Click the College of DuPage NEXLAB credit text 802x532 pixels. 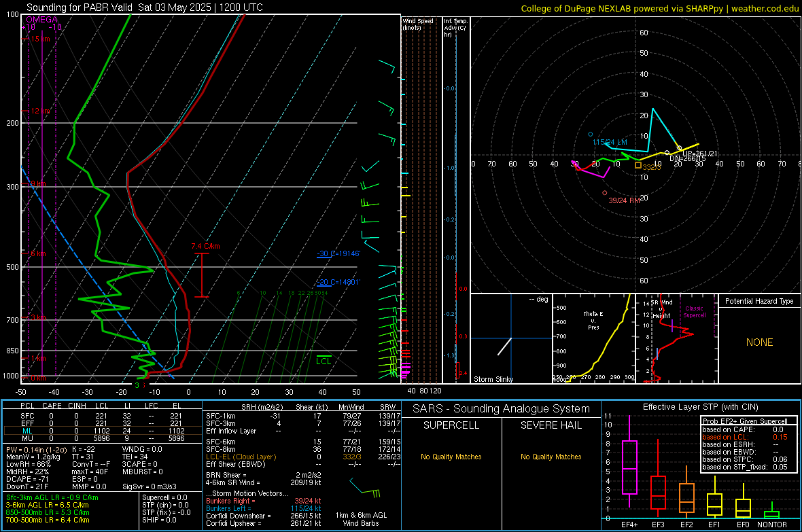(x=659, y=8)
